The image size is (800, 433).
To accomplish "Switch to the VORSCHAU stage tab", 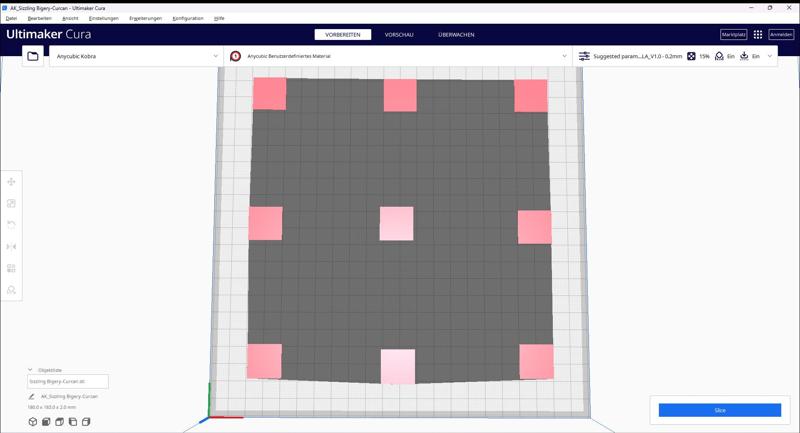I will 399,34.
